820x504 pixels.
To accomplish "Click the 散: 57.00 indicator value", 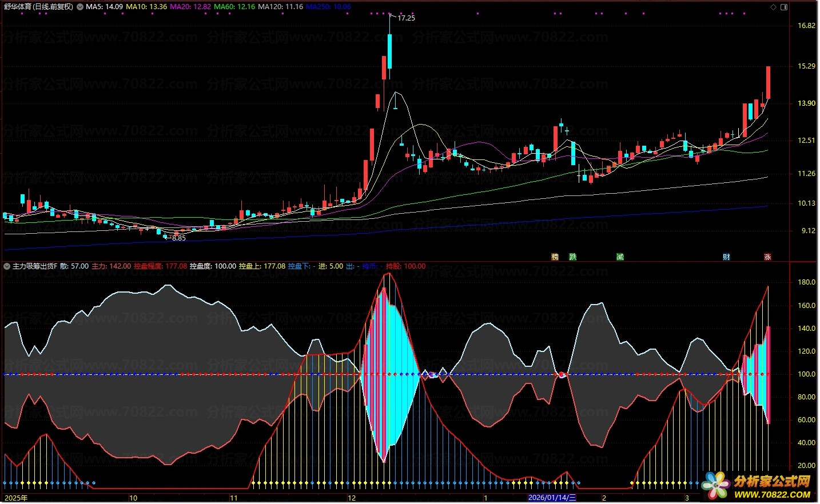I will tap(74, 266).
